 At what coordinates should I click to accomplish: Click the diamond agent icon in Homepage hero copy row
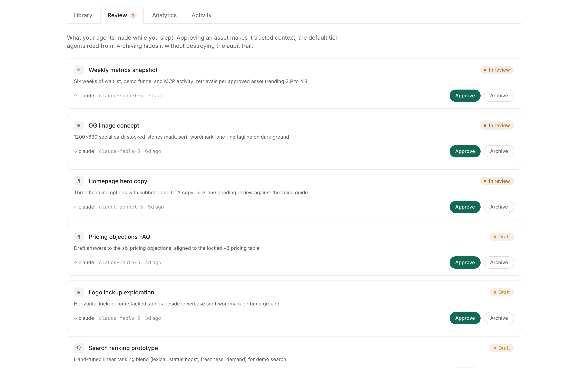[x=75, y=207]
